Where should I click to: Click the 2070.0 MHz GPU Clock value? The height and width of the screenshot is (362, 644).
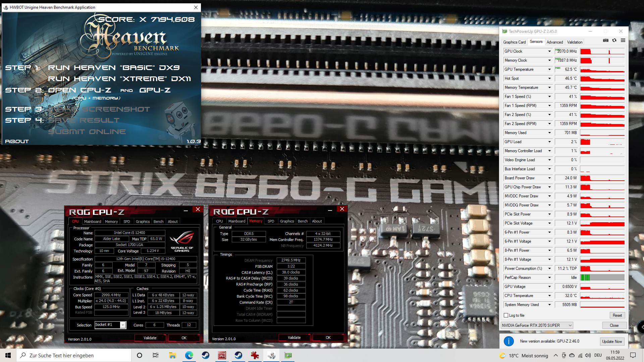(x=566, y=51)
